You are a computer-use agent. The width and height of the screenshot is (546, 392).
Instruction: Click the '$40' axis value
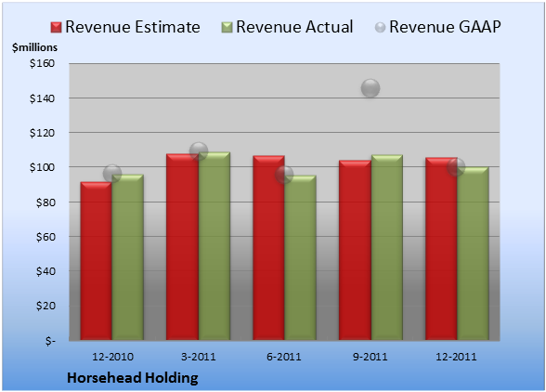pos(45,271)
